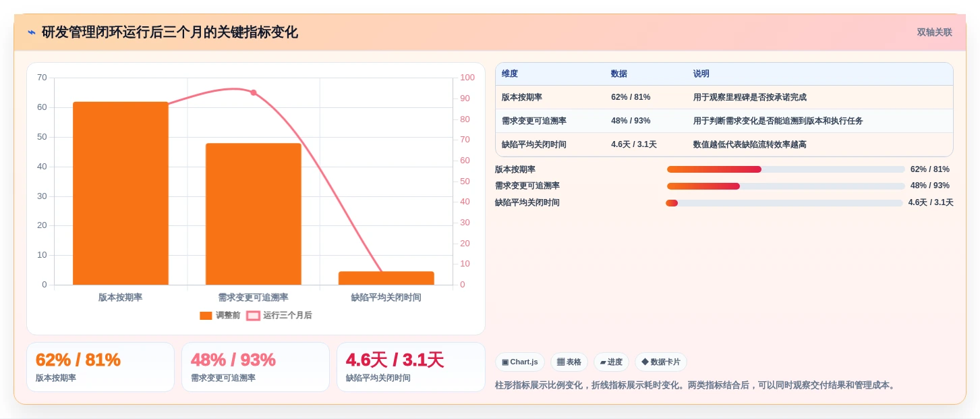980x419 pixels.
Task: Click the lightning icon beside the title
Action: 32,32
